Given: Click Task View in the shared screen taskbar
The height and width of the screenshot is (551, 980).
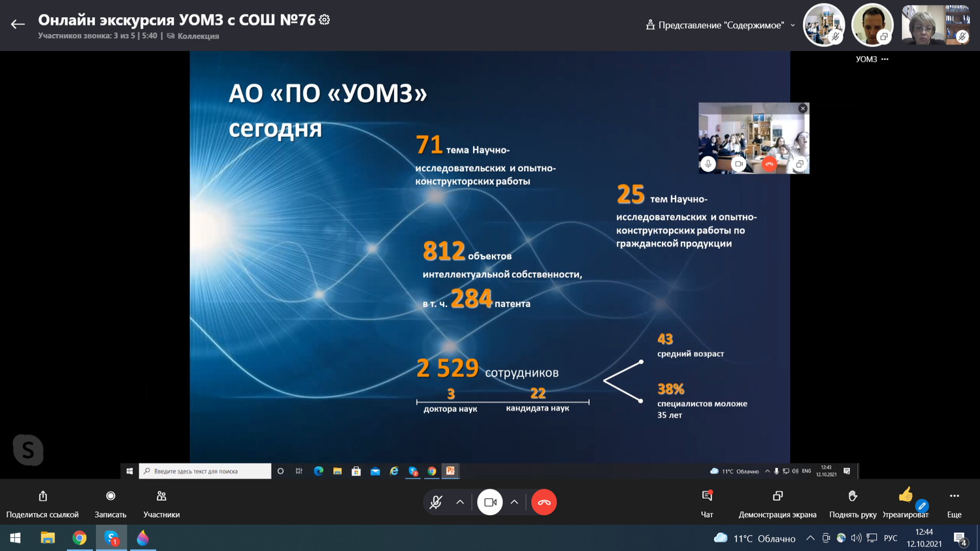Looking at the screenshot, I should 299,471.
